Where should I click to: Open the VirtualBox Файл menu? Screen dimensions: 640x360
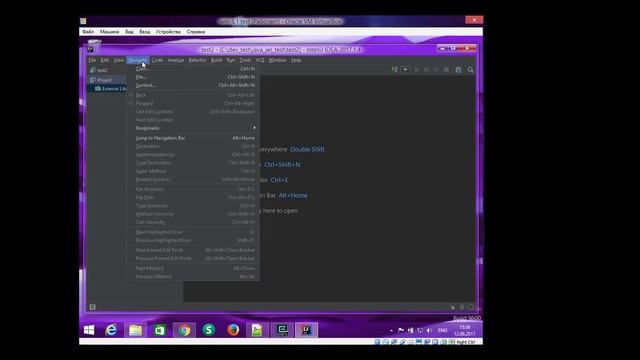pos(88,32)
